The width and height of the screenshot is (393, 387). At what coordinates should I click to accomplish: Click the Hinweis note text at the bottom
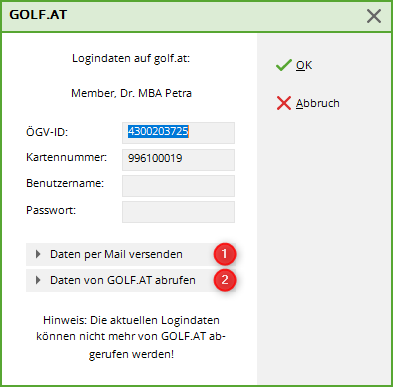131,337
